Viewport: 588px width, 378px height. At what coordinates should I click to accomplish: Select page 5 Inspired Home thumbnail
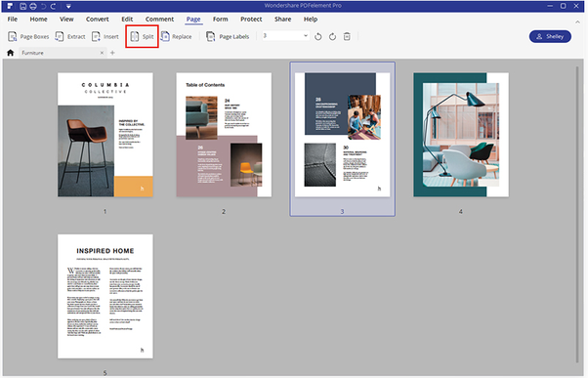[x=105, y=296]
